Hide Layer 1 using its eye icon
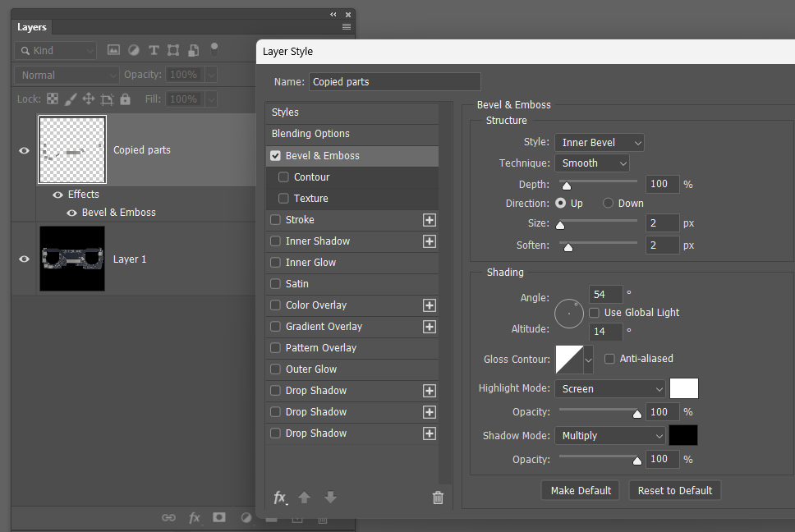The image size is (795, 532). click(x=24, y=259)
